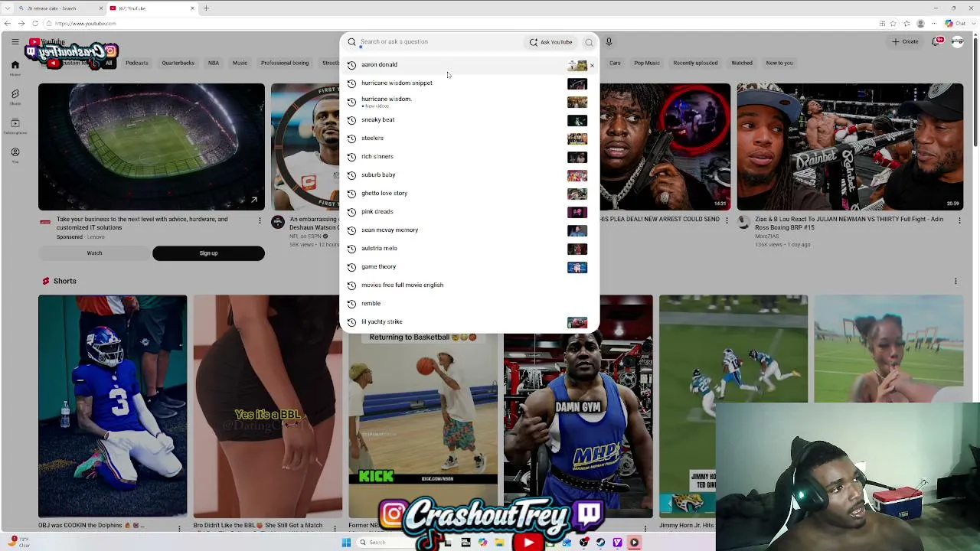The image size is (980, 551).
Task: Open the Zias & B Lou boxing reaction thumbnail
Action: tap(850, 147)
